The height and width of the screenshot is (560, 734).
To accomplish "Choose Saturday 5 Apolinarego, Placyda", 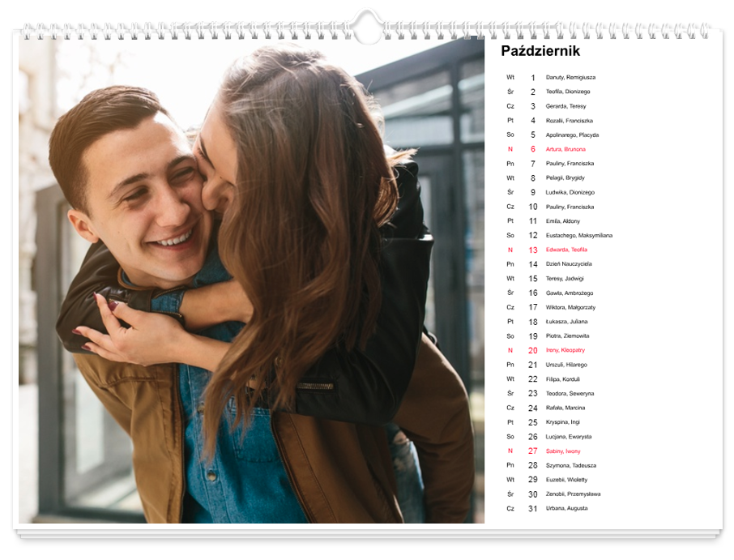I will point(572,135).
